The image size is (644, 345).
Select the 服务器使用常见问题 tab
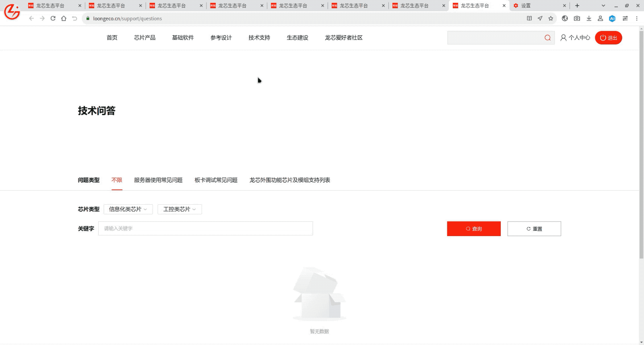(158, 180)
